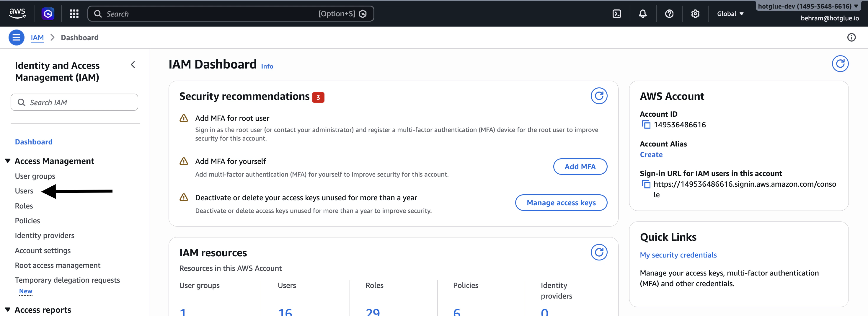Image resolution: width=868 pixels, height=316 pixels.
Task: Open Identity providers in sidebar
Action: point(45,235)
